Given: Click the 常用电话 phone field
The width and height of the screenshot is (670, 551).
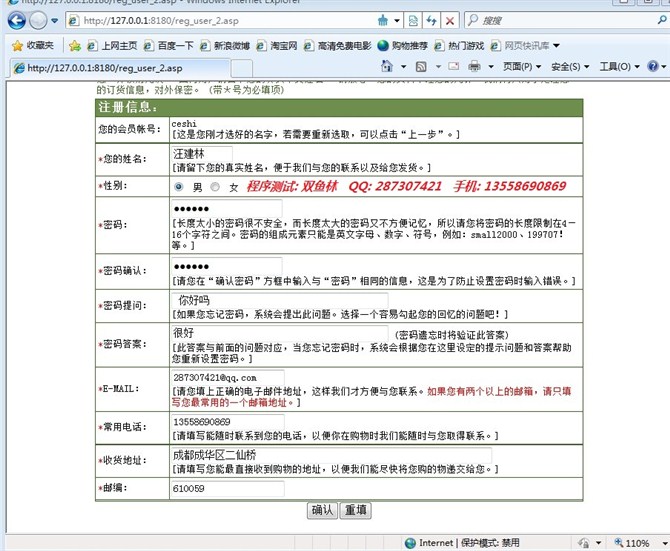Looking at the screenshot, I should pos(228,422).
